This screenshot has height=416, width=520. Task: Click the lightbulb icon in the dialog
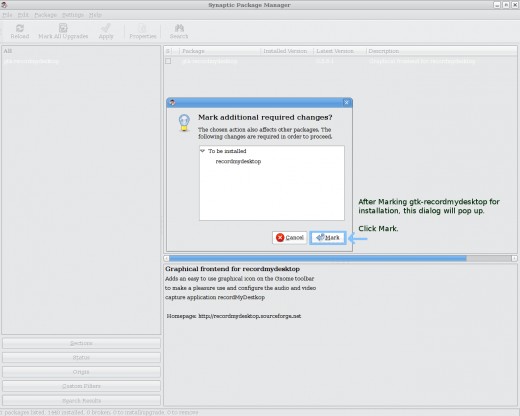[184, 123]
